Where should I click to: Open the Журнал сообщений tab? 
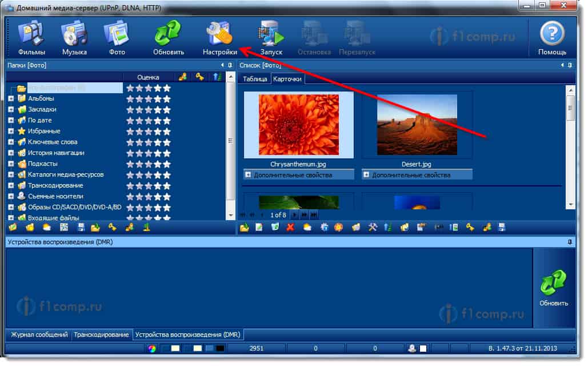[38, 335]
